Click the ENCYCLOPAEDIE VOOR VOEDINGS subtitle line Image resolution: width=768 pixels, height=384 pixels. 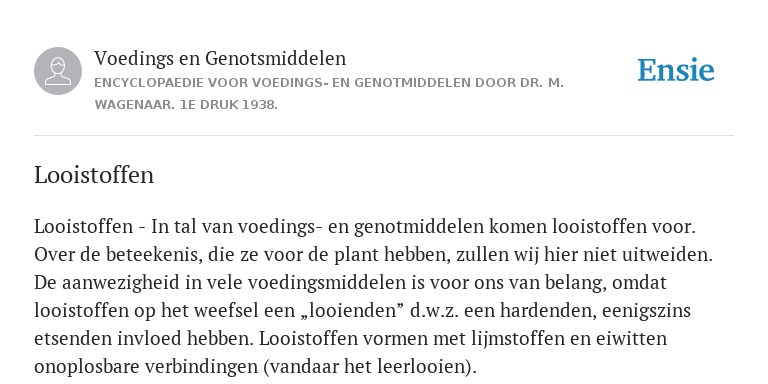[329, 83]
